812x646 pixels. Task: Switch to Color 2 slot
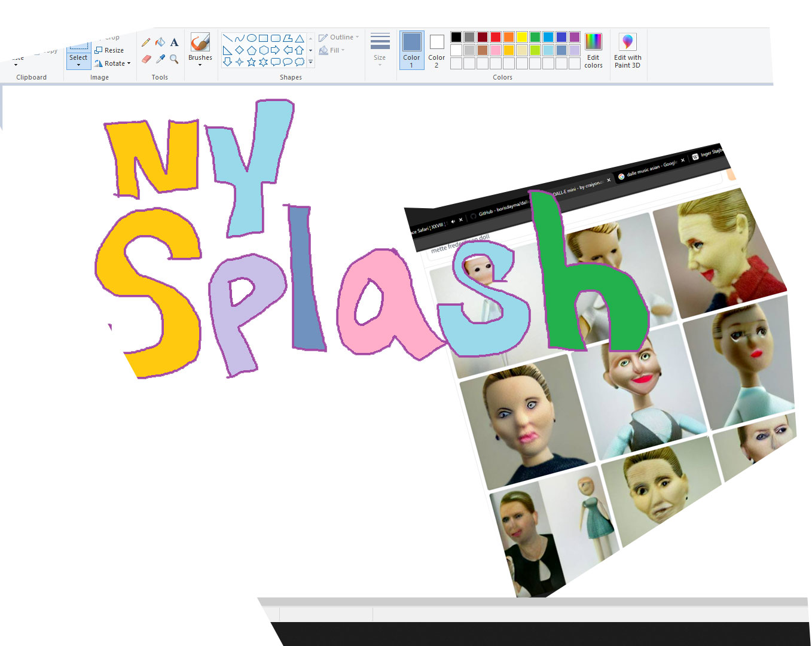coord(436,50)
